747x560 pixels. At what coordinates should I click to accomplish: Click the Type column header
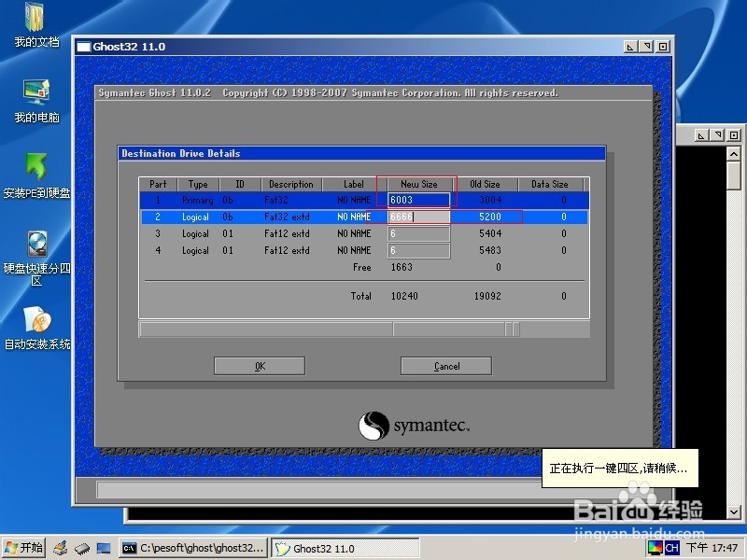point(198,184)
